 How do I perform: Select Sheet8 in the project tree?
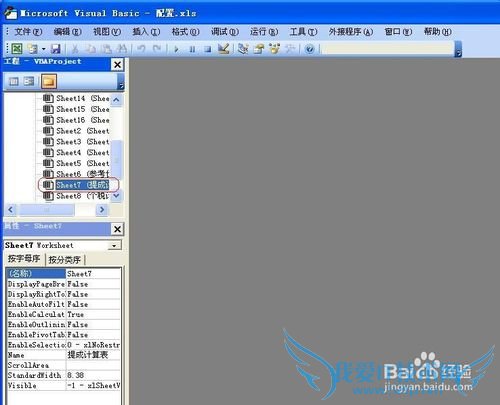[x=76, y=196]
